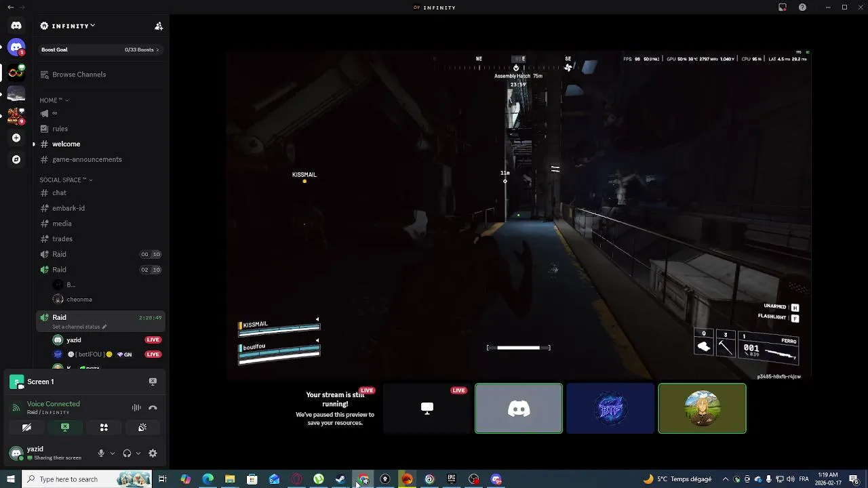
Task: Open the soundboard icon in voice panel
Action: 142,428
